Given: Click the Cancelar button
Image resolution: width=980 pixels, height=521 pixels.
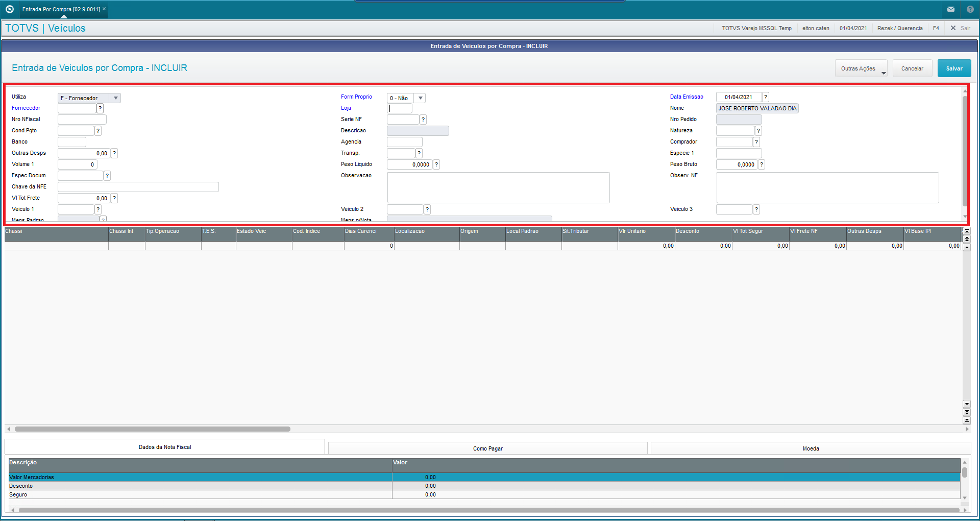Looking at the screenshot, I should (x=912, y=68).
